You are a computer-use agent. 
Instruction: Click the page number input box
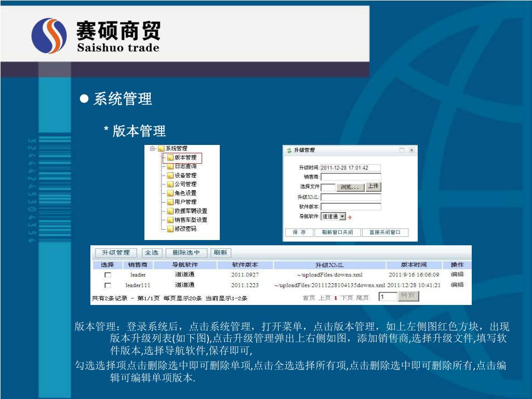point(388,297)
